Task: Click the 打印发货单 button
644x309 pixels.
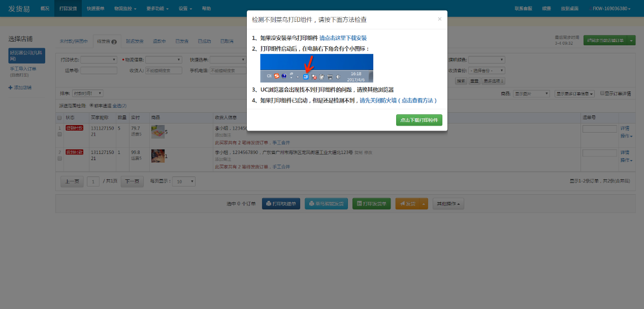Action: coord(372,204)
